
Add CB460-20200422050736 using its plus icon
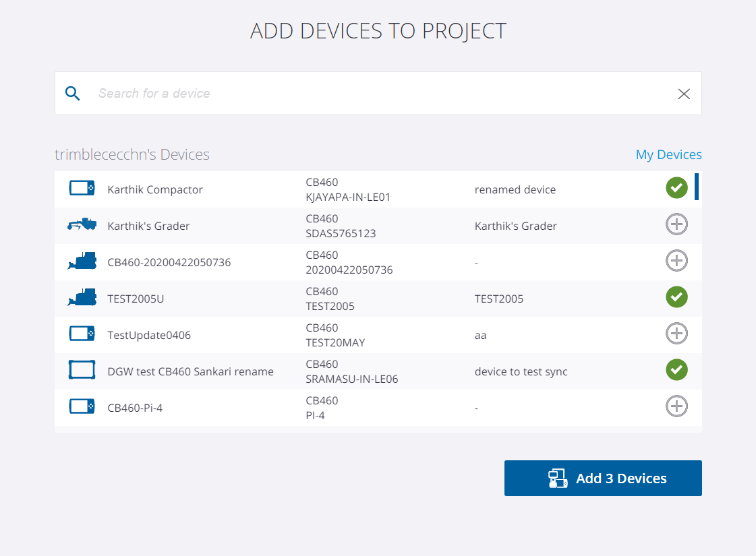click(676, 261)
